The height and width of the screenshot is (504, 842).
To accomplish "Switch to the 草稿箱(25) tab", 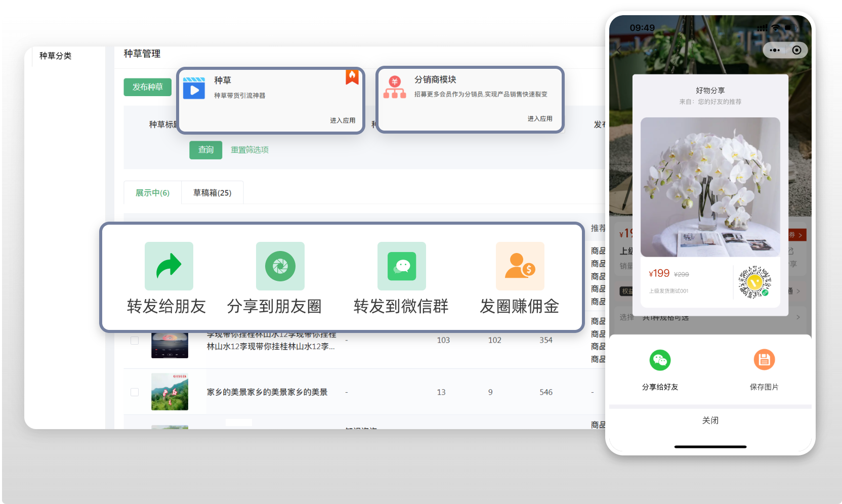I will 212,193.
